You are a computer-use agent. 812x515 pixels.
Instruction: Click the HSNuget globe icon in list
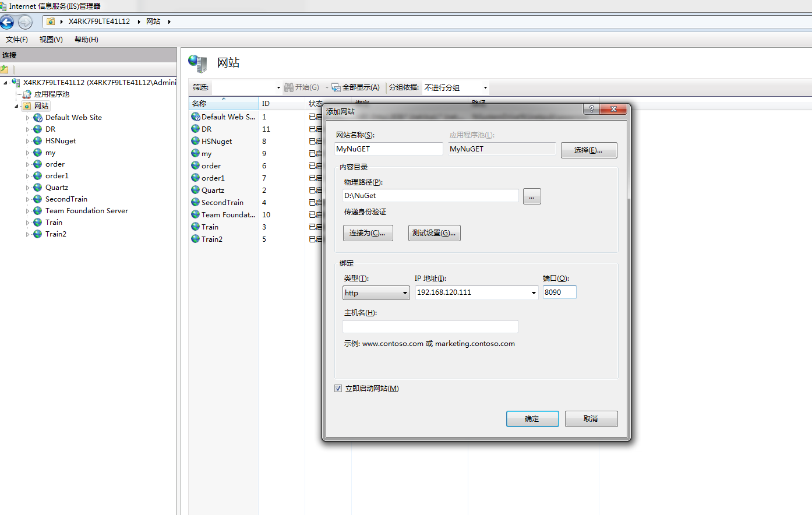point(196,141)
